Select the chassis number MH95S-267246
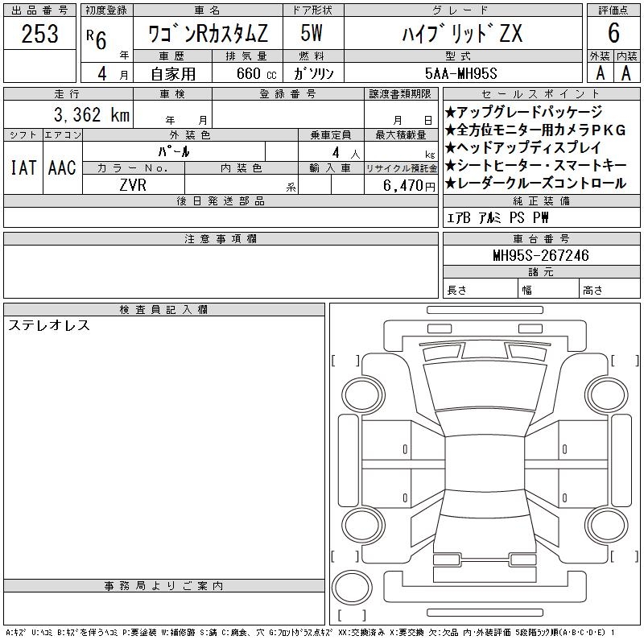The width and height of the screenshot is (644, 644). pos(541,255)
